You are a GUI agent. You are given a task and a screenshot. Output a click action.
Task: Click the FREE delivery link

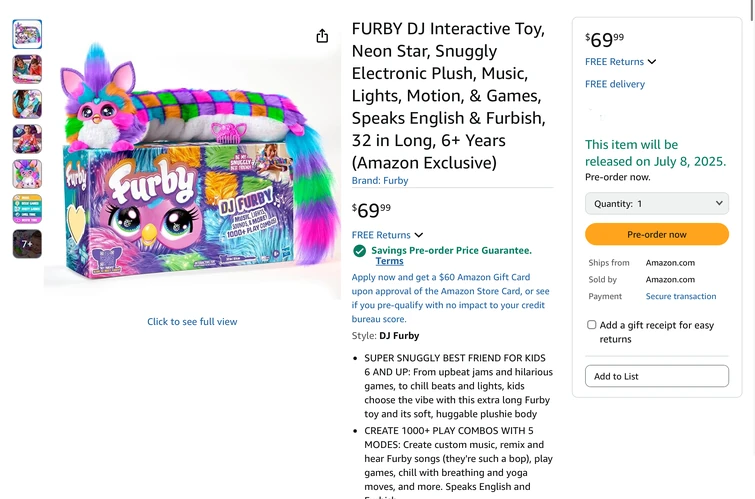click(x=615, y=84)
